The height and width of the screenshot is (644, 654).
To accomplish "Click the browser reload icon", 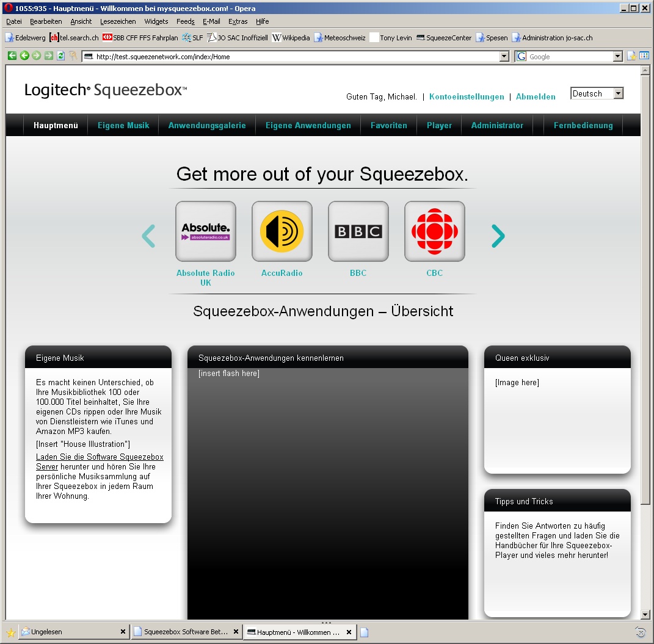I will [60, 56].
